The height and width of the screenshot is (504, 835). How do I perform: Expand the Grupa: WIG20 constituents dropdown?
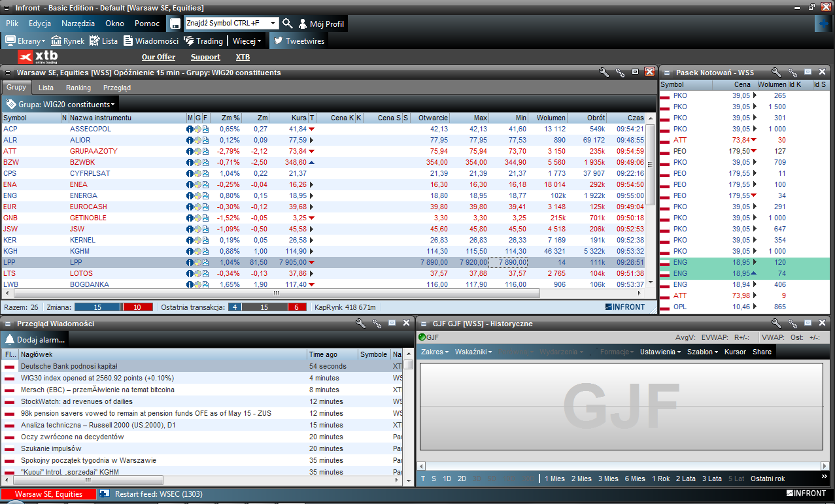(x=61, y=104)
